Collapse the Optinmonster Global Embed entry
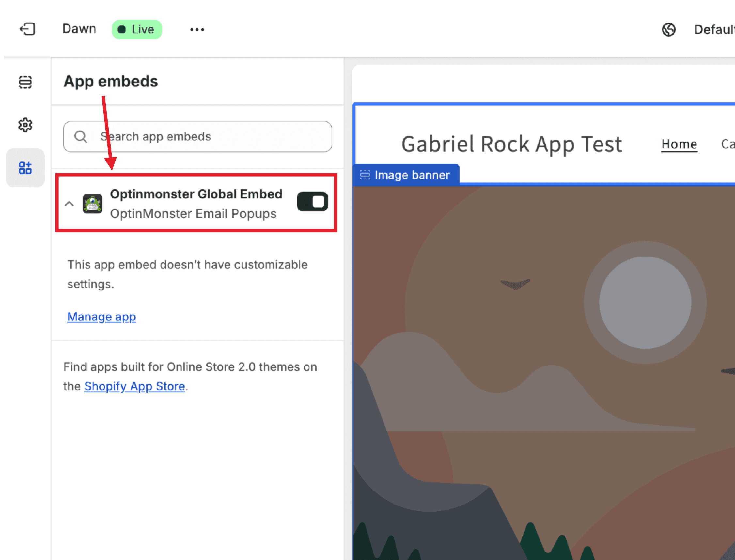Image resolution: width=735 pixels, height=560 pixels. (69, 204)
